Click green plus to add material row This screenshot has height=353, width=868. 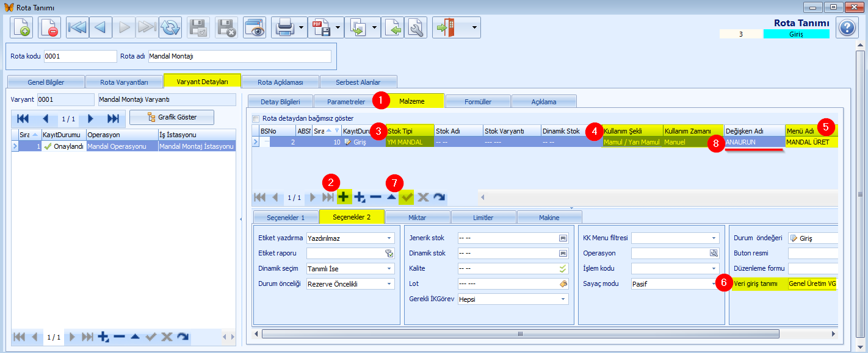(x=344, y=197)
